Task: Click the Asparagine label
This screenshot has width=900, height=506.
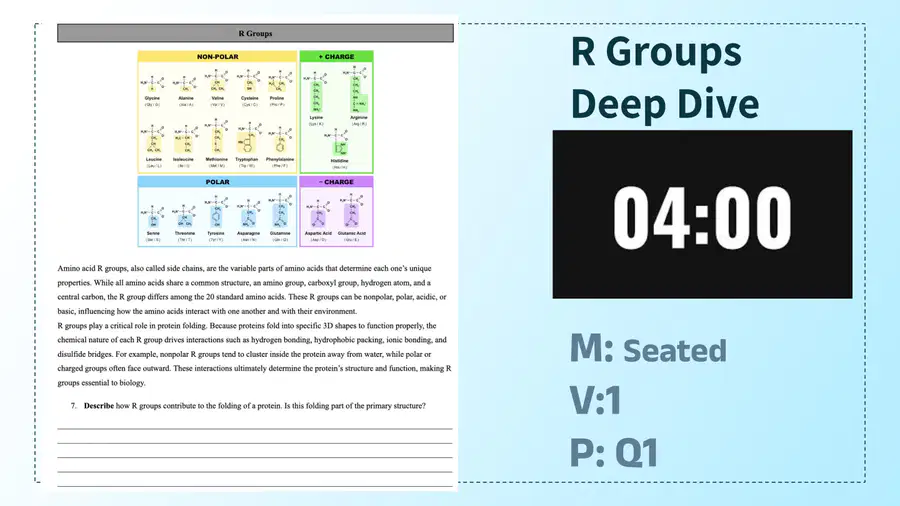Action: coord(249,233)
